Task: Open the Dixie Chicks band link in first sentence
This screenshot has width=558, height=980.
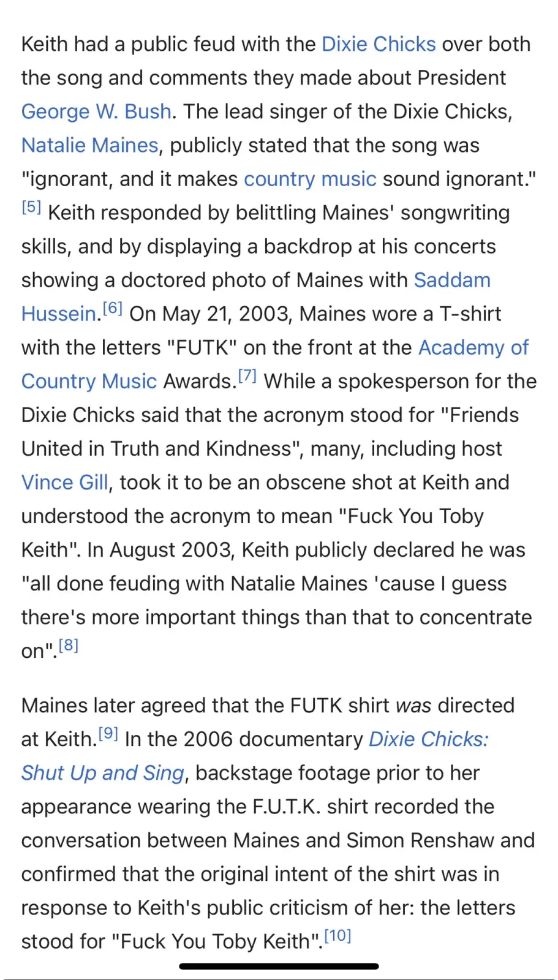Action: point(379,45)
